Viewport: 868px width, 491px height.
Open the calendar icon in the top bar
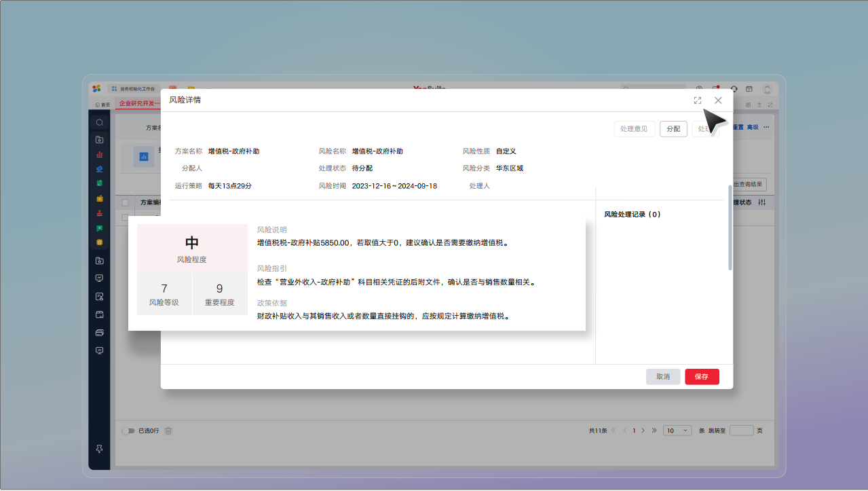pos(749,89)
